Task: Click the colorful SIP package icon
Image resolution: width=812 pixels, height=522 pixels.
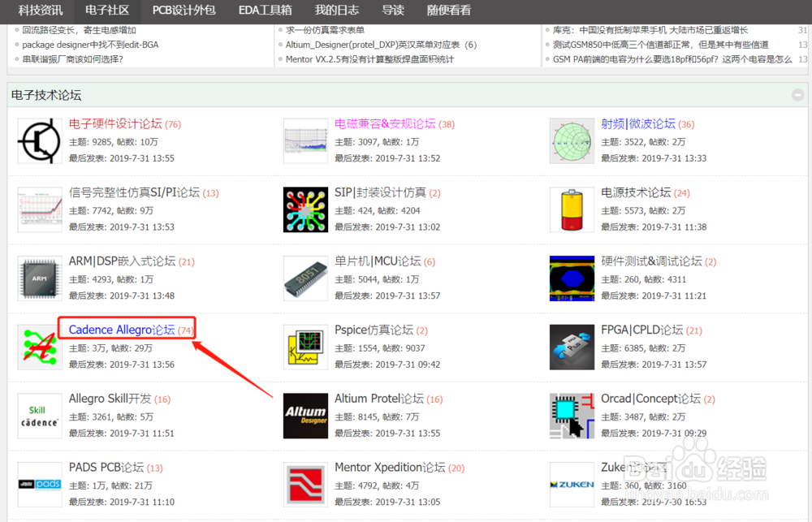Action: click(305, 209)
